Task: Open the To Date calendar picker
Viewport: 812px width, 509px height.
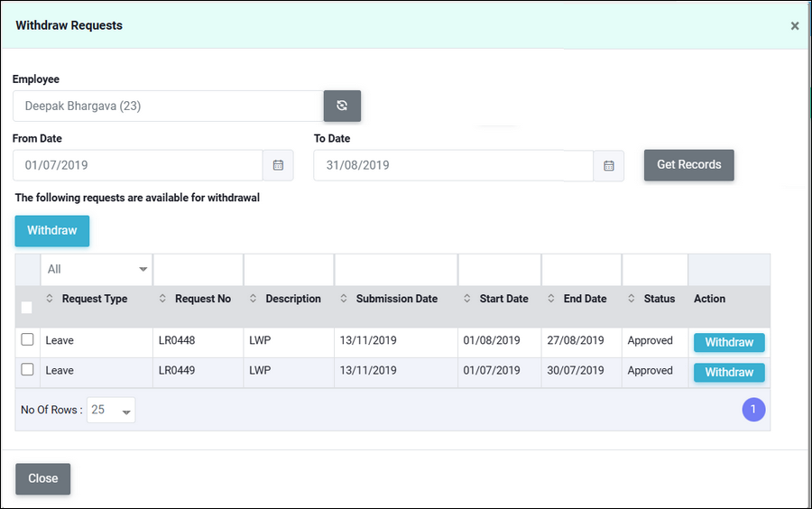Action: [x=608, y=165]
